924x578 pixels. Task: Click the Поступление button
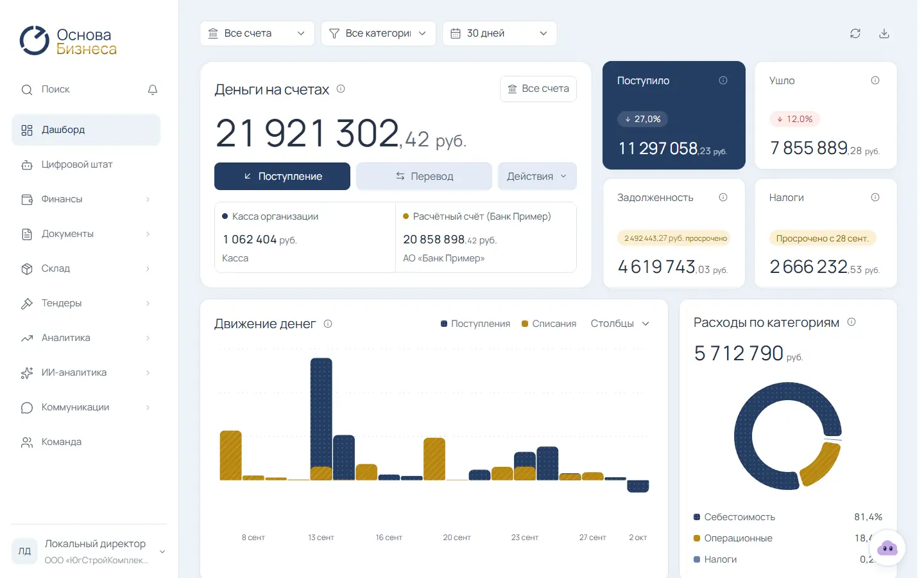pos(282,176)
